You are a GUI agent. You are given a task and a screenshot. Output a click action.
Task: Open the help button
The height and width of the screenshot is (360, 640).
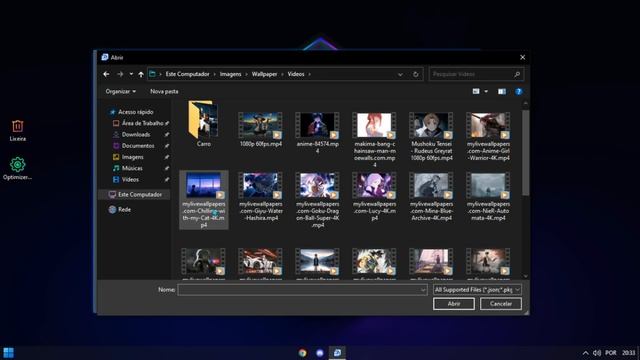(x=518, y=91)
